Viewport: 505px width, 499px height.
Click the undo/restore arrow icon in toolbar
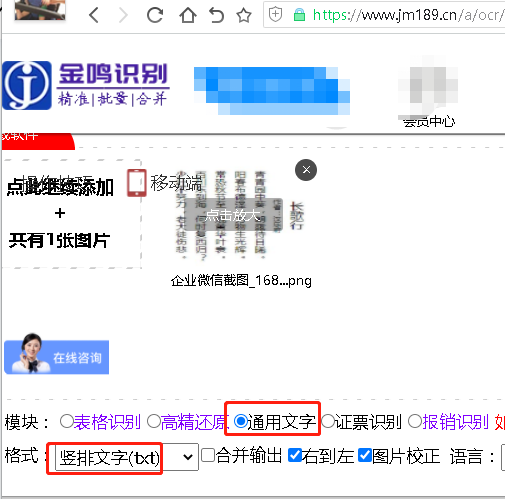coord(216,15)
